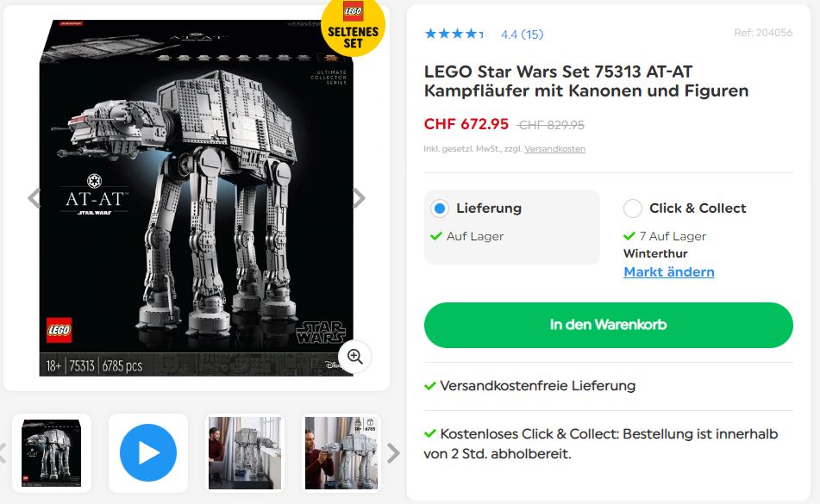820x504 pixels.
Task: Click the Lieferung option card
Action: 512,227
